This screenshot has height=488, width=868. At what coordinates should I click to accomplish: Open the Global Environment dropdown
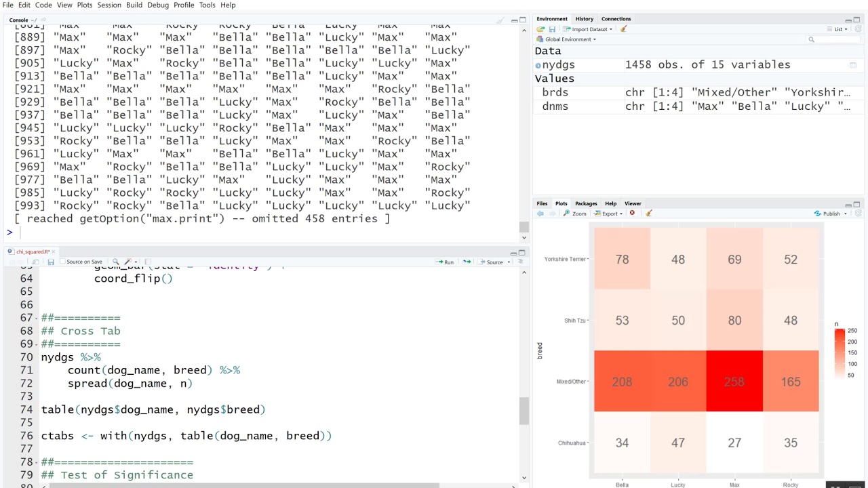coord(566,39)
